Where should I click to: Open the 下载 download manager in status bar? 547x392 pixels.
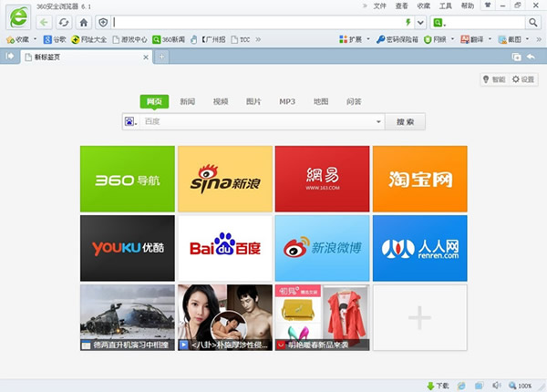pos(437,386)
